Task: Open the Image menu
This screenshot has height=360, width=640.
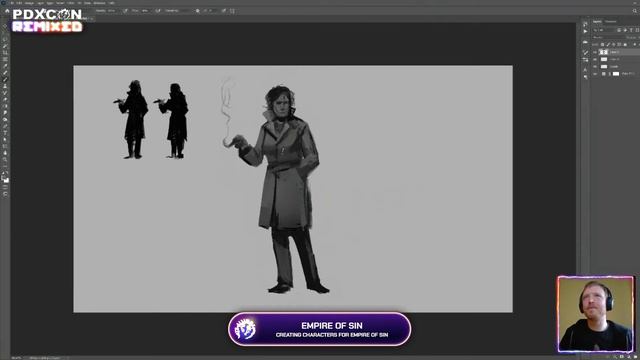Action: tap(29, 3)
